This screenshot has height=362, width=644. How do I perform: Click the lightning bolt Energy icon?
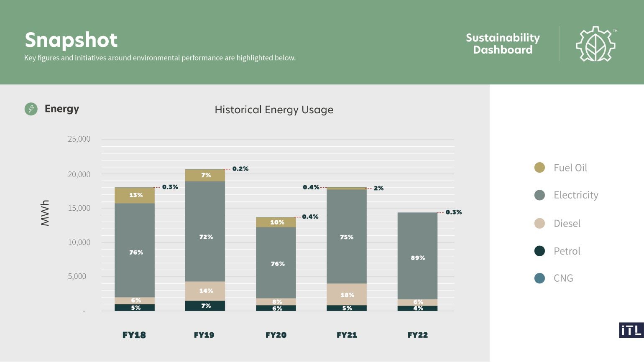tap(31, 109)
